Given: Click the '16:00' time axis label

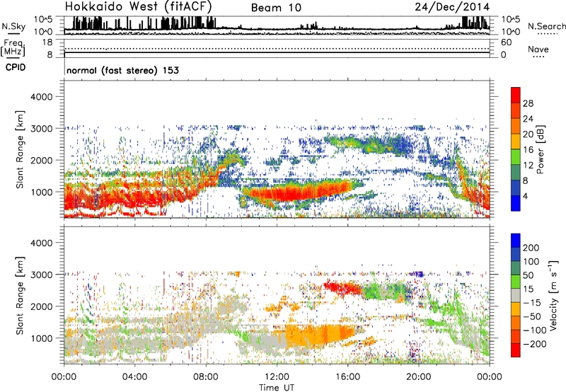Looking at the screenshot, I should (x=347, y=377).
